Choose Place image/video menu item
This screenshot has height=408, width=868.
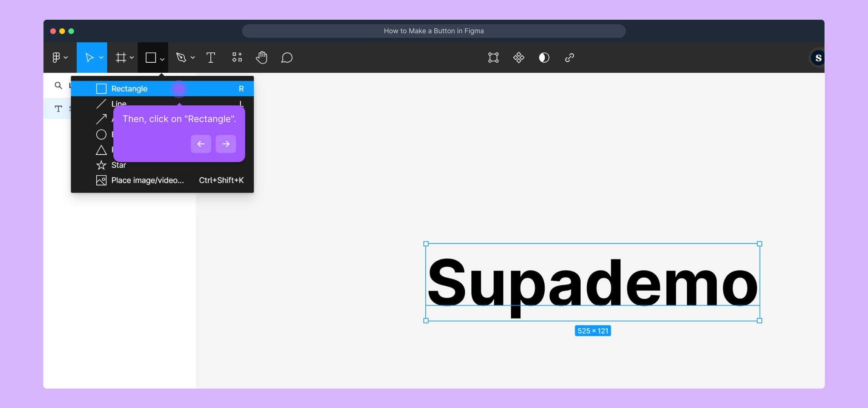pos(147,181)
